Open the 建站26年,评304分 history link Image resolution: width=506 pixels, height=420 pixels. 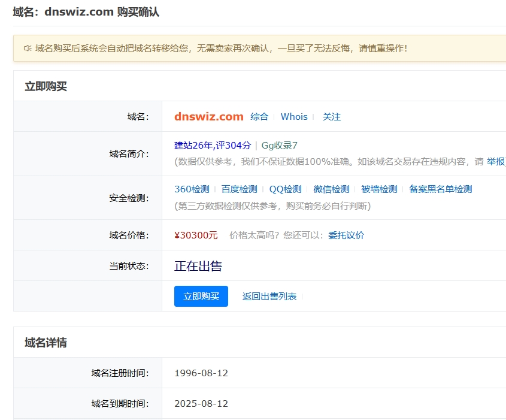click(x=212, y=146)
